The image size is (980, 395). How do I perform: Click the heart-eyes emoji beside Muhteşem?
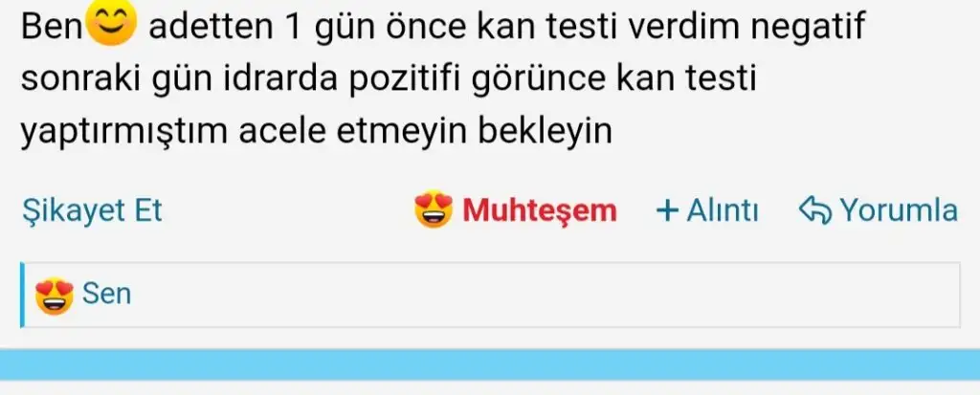(434, 209)
